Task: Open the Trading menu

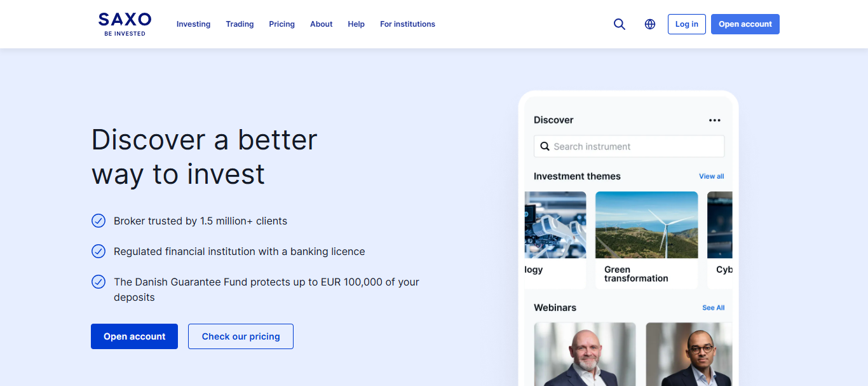Action: [x=240, y=24]
